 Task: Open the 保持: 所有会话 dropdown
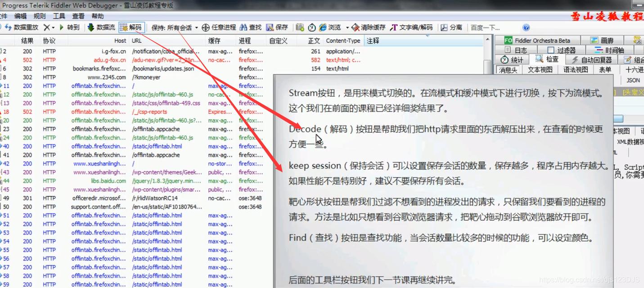175,28
